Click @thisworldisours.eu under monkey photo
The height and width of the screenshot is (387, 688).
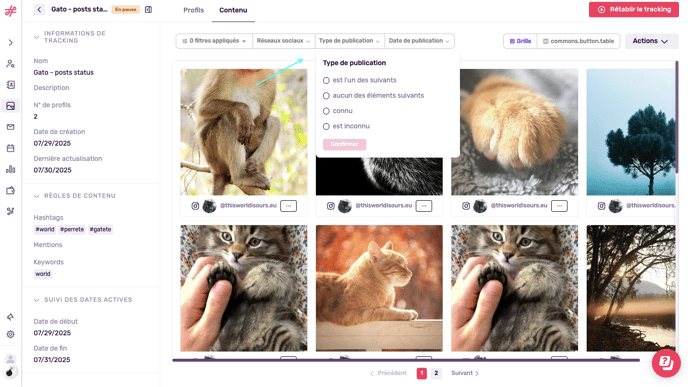(x=248, y=205)
